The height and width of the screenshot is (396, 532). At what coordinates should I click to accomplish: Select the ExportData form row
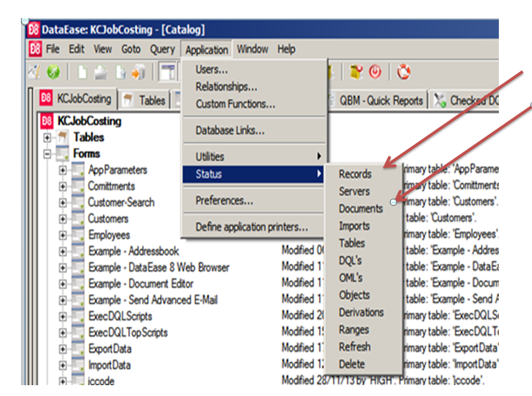point(110,349)
